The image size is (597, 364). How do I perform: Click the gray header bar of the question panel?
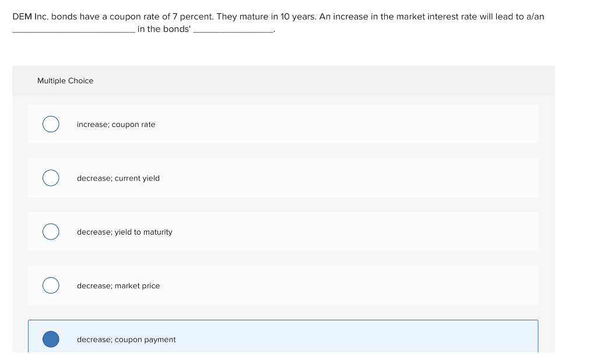coord(283,80)
